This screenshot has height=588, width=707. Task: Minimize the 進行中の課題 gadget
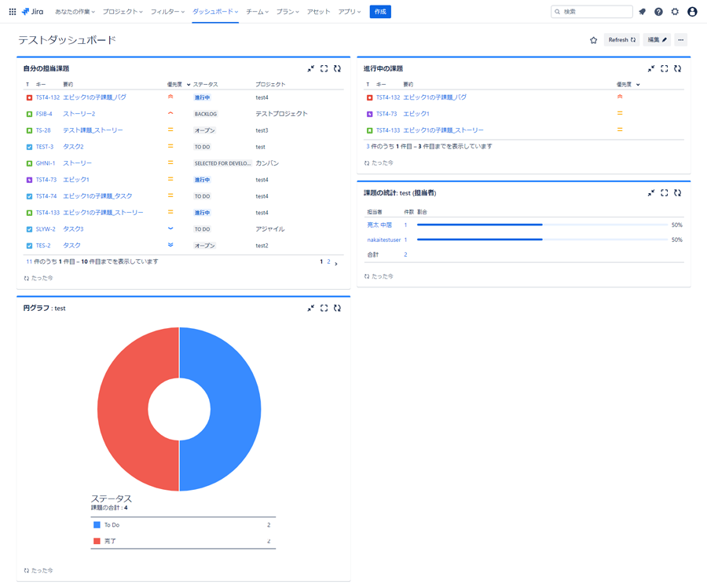point(651,68)
